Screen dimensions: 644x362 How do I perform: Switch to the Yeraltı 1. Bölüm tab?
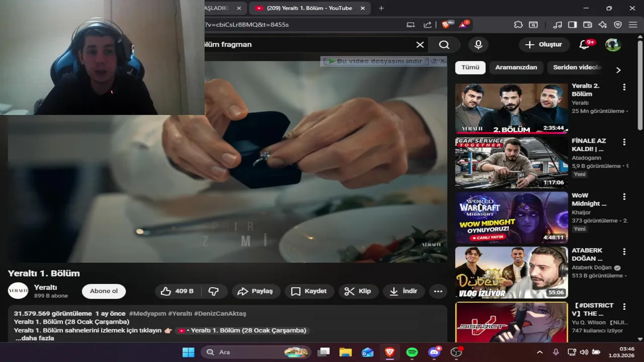(x=309, y=8)
